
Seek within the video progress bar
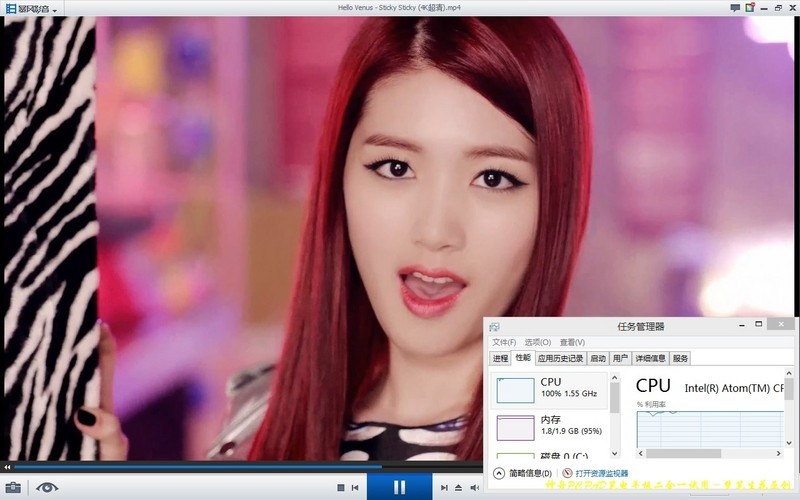tap(247, 466)
